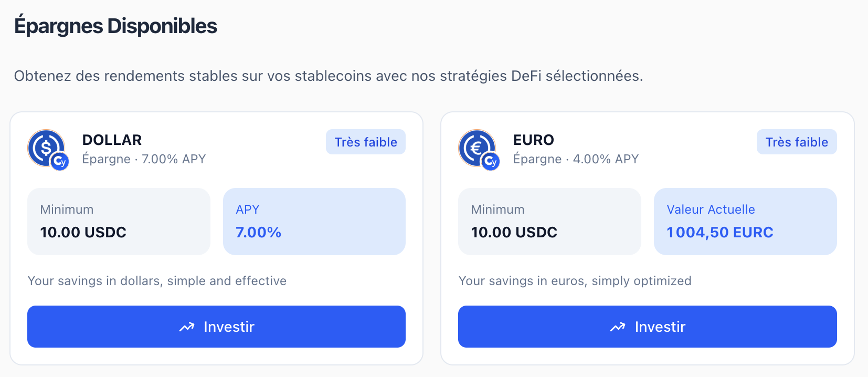The image size is (868, 377).
Task: Click the Très faible risk badge on the EURO card
Action: pyautogui.click(x=797, y=142)
